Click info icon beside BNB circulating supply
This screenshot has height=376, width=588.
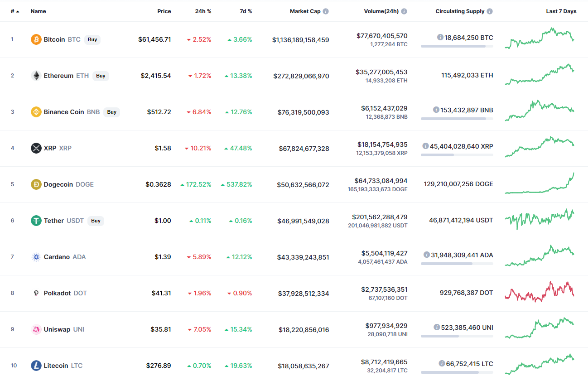click(x=436, y=110)
